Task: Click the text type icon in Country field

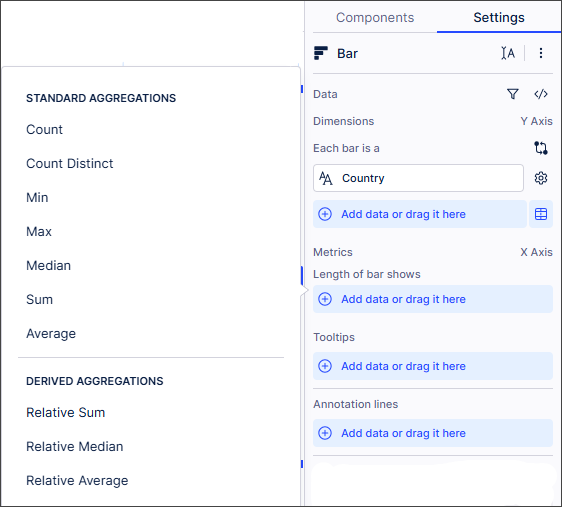Action: tap(325, 178)
